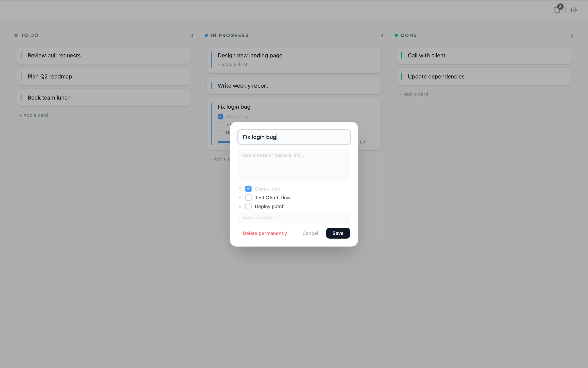Add a card to the Done column
The image size is (588, 368).
pos(414,94)
